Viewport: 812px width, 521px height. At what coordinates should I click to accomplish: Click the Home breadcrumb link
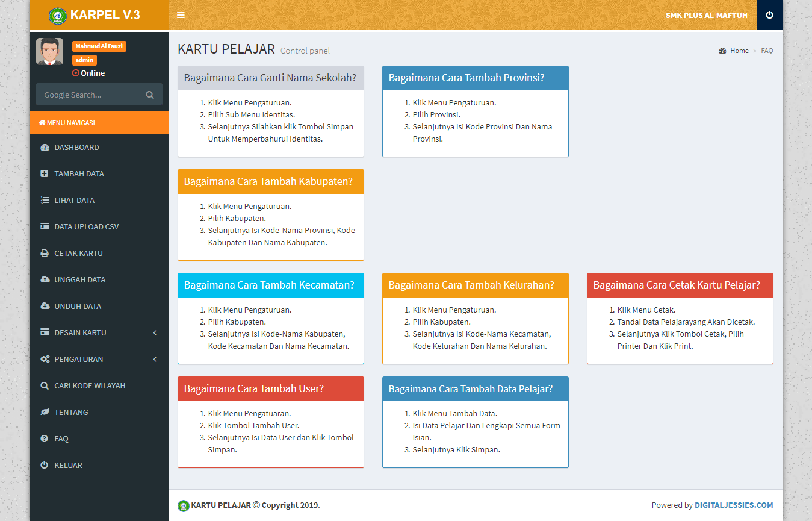[739, 51]
